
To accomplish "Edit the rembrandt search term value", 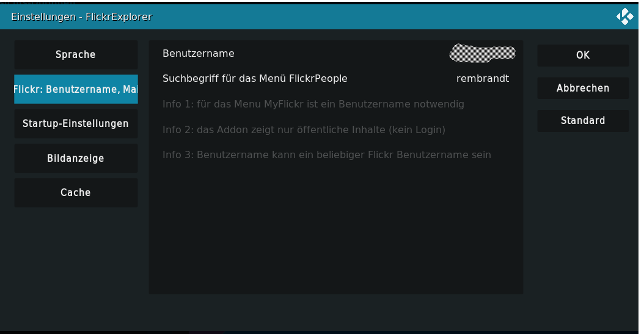I will coord(483,79).
